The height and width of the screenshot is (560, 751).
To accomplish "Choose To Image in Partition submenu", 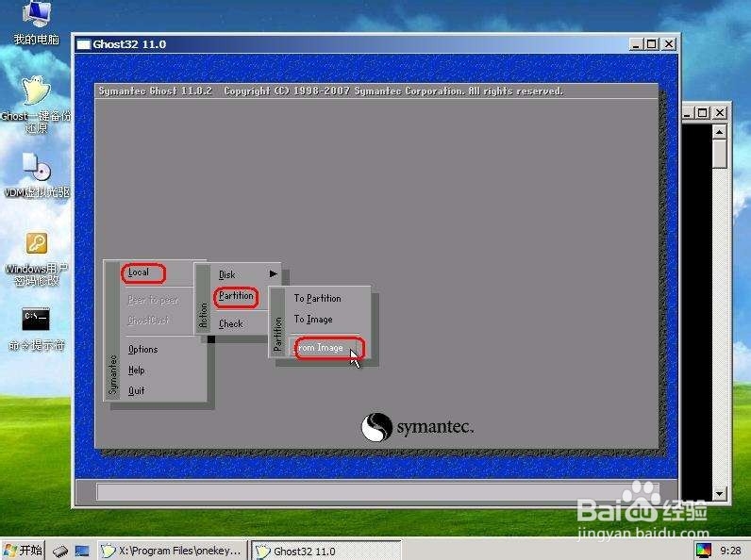I will point(313,320).
